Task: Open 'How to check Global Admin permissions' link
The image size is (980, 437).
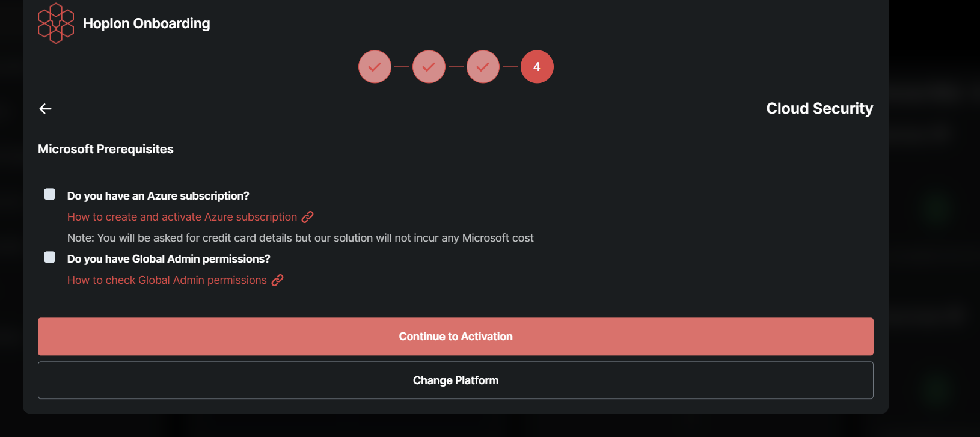Action: click(x=167, y=280)
